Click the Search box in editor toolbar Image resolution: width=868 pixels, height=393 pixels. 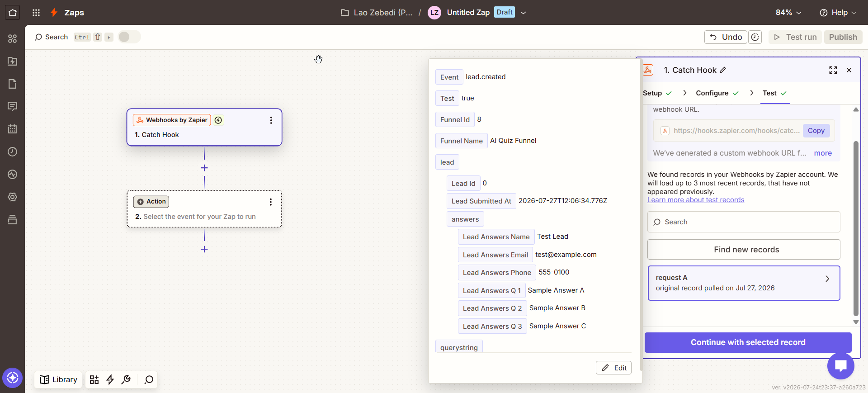[51, 37]
